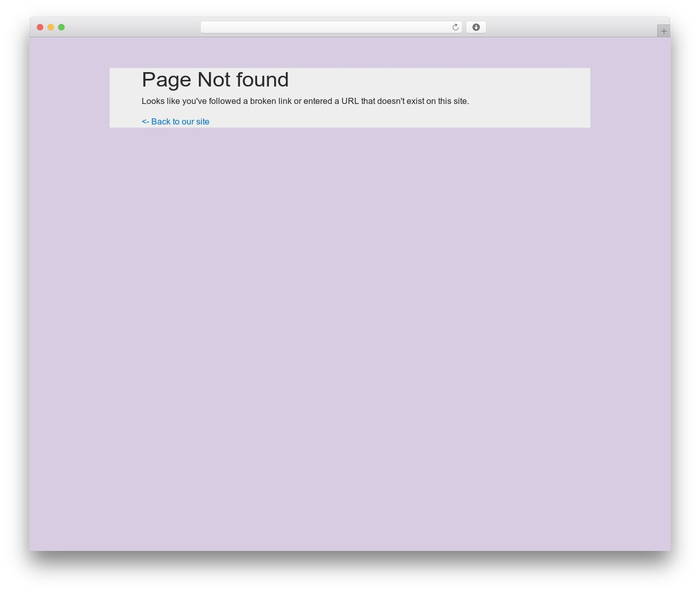This screenshot has height=593, width=700.
Task: Click the reload page icon
Action: click(x=455, y=27)
